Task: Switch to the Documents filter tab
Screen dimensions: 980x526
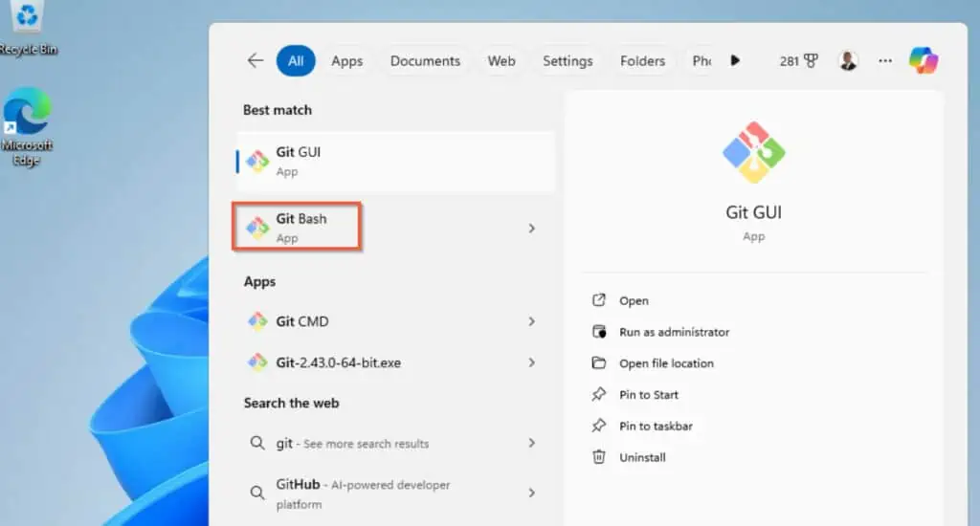Action: click(425, 60)
